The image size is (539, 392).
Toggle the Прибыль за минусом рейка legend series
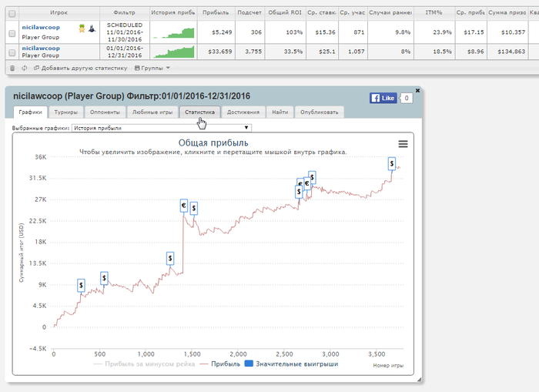pos(144,364)
